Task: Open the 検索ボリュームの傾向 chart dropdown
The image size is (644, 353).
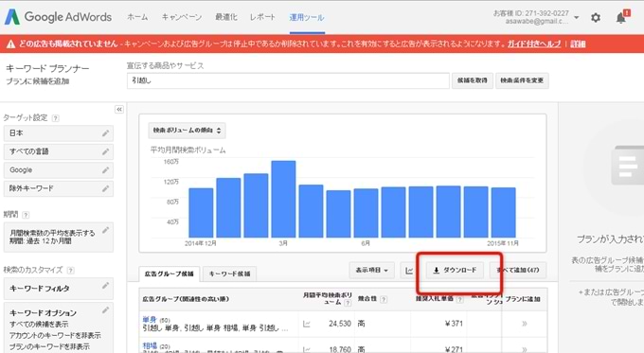Action: click(187, 131)
